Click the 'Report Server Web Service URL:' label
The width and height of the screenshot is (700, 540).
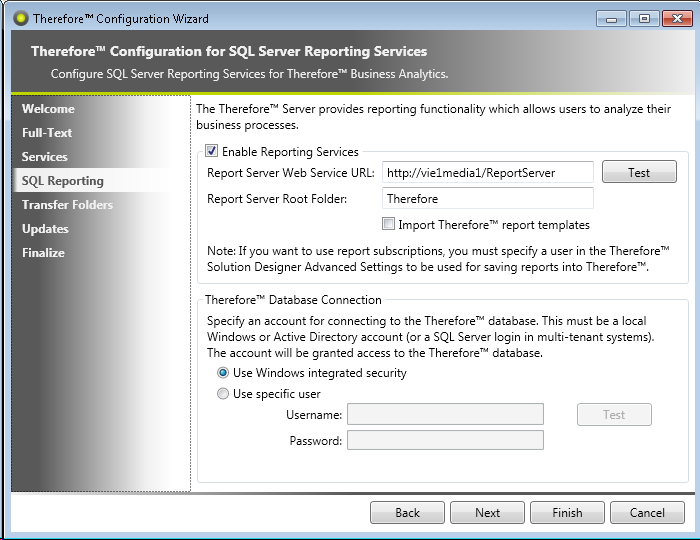coord(291,173)
